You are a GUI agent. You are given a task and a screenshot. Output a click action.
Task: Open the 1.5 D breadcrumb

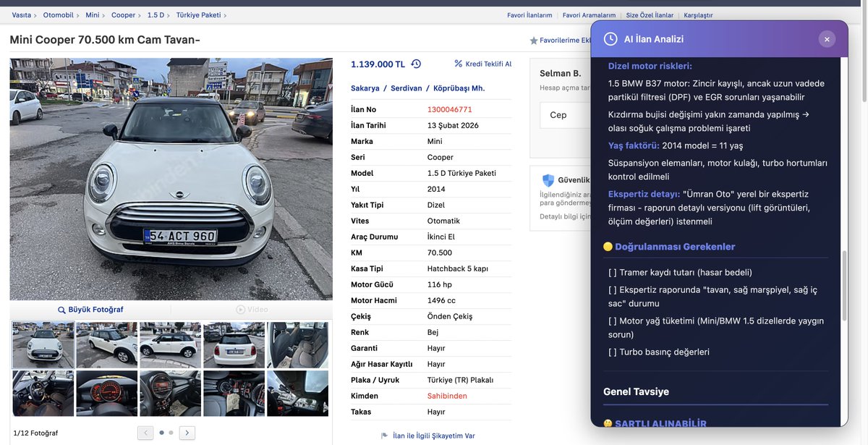pos(156,15)
